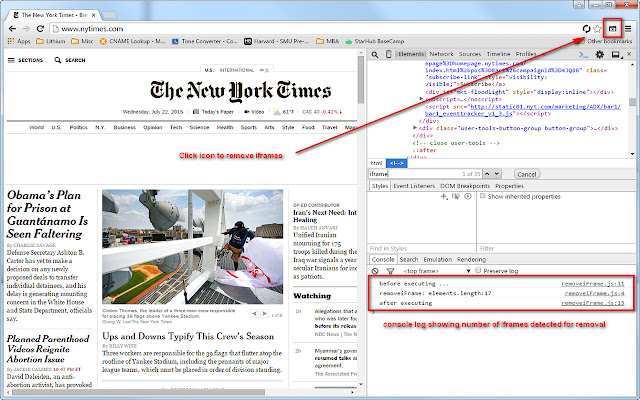Open the static01.nyt.com script URL link
The width and height of the screenshot is (640, 400).
coord(545,107)
